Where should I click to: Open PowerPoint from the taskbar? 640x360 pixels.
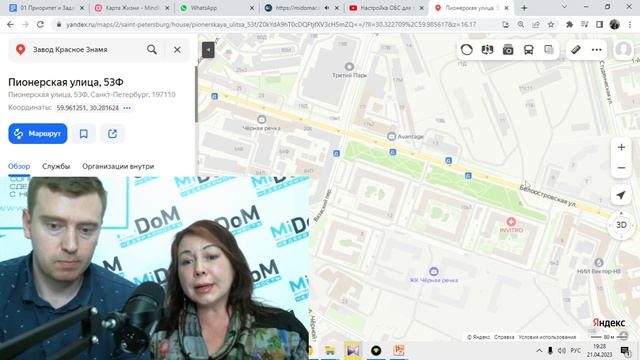tap(399, 350)
